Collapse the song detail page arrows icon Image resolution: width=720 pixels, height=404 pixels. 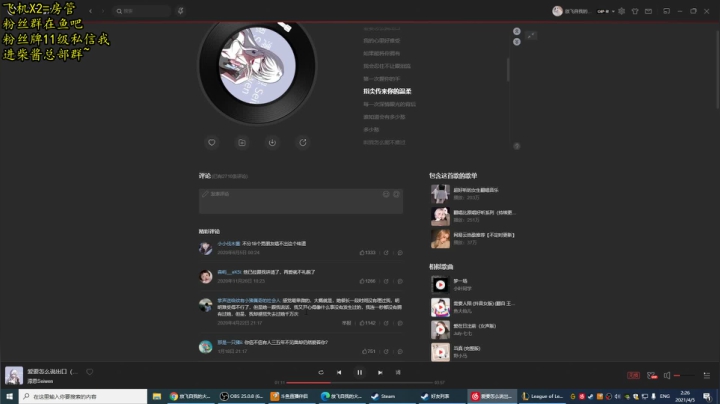[531, 35]
